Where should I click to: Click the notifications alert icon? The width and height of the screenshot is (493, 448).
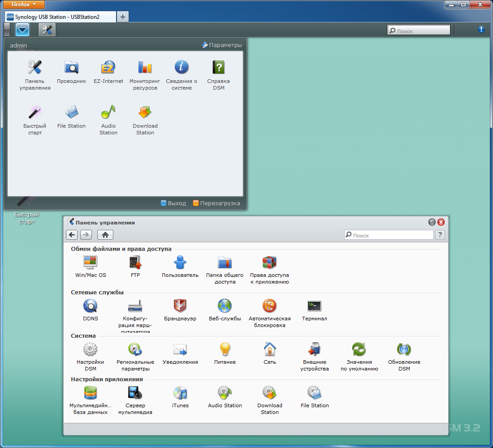coord(481,29)
